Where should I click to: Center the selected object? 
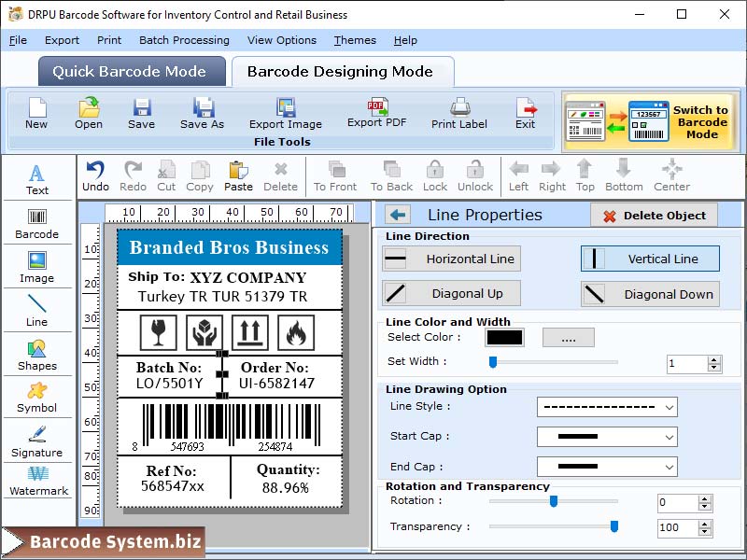click(671, 176)
